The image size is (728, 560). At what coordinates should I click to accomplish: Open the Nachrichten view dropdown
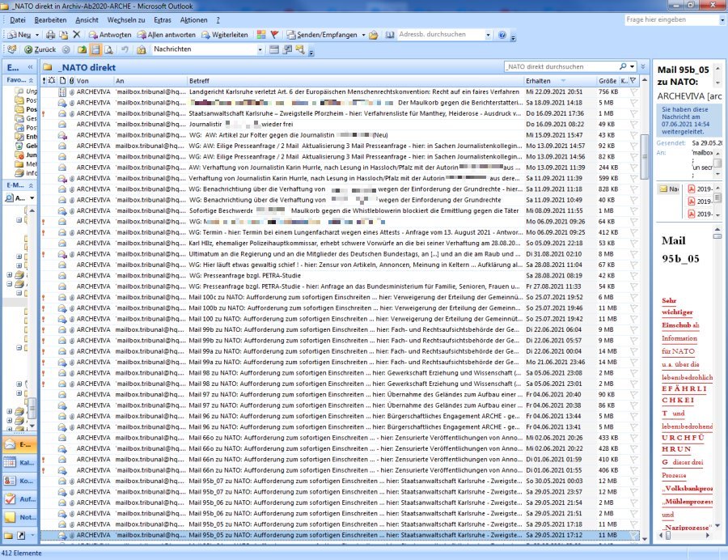tap(260, 49)
